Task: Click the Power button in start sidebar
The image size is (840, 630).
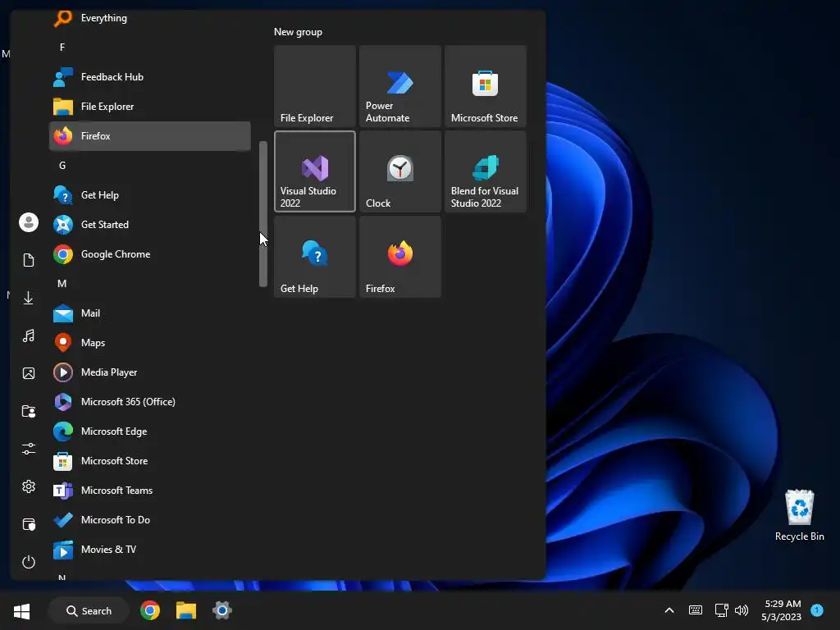Action: (29, 562)
